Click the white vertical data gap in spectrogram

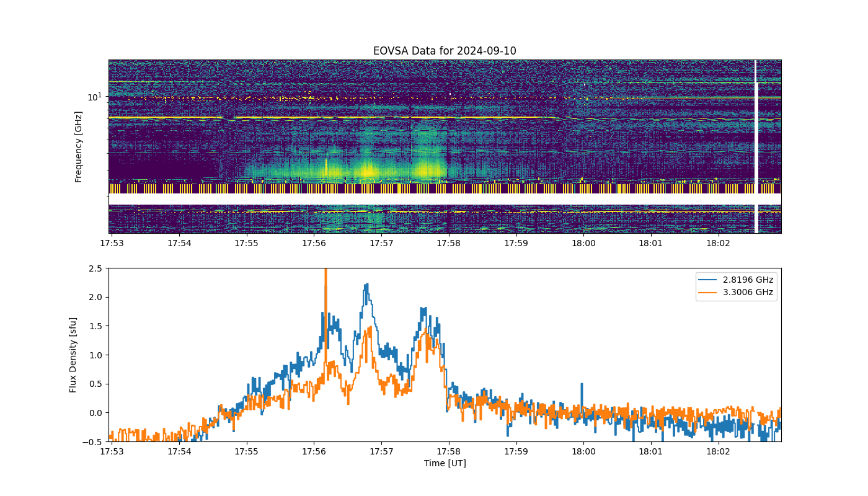756,147
